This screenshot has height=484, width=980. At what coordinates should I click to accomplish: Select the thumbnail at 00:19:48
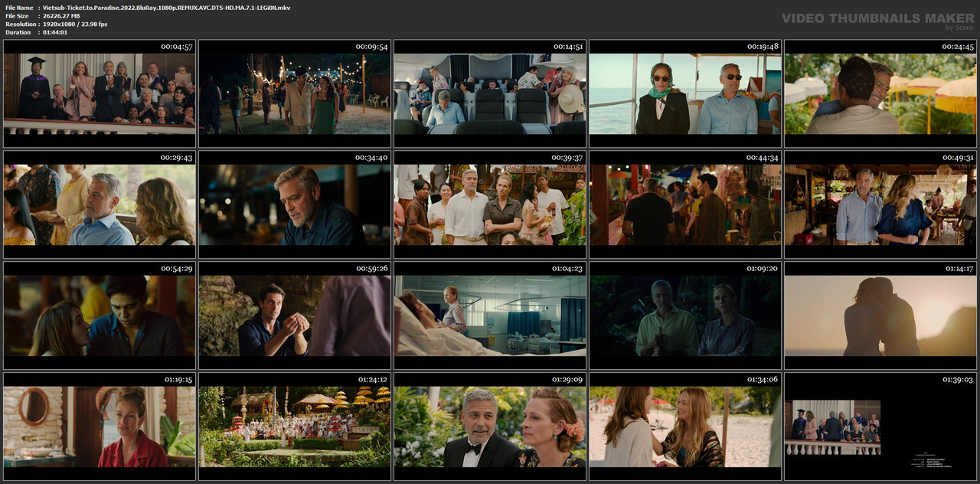685,93
